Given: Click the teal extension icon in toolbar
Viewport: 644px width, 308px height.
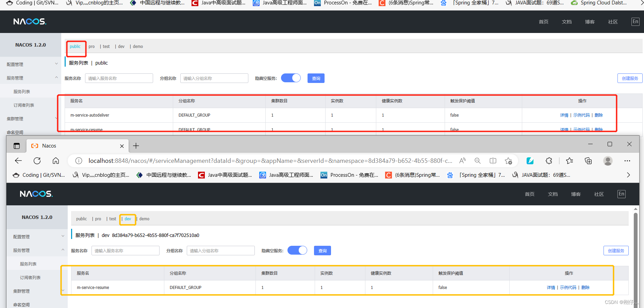Looking at the screenshot, I should coord(530,161).
